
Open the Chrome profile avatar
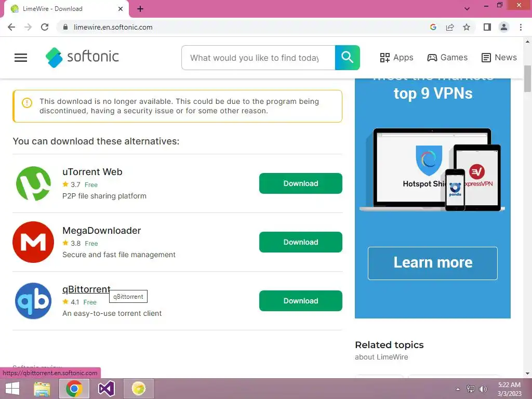[504, 27]
